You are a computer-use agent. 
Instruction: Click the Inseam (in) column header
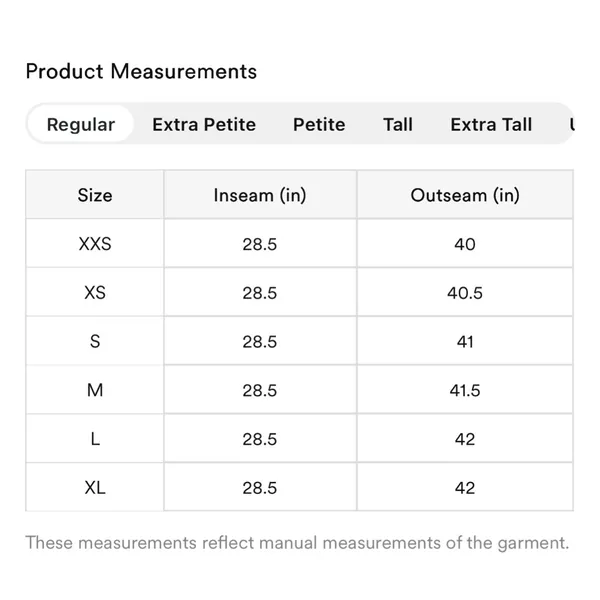(260, 195)
